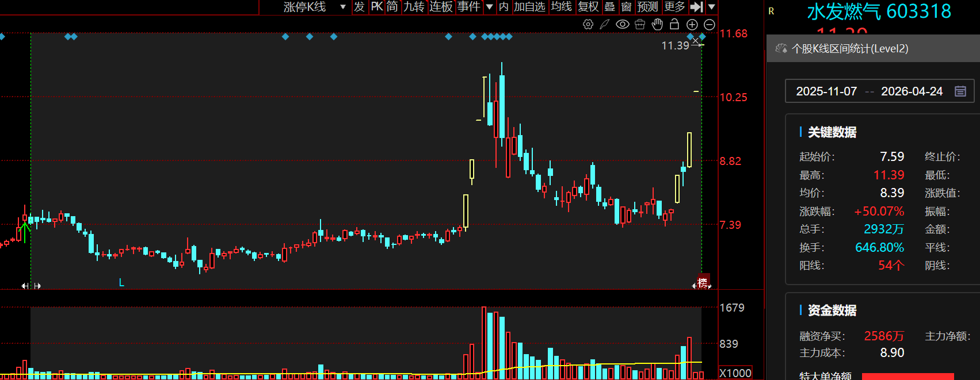This screenshot has height=380, width=980.
Task: Open the 连板 toolbar item
Action: click(x=441, y=7)
